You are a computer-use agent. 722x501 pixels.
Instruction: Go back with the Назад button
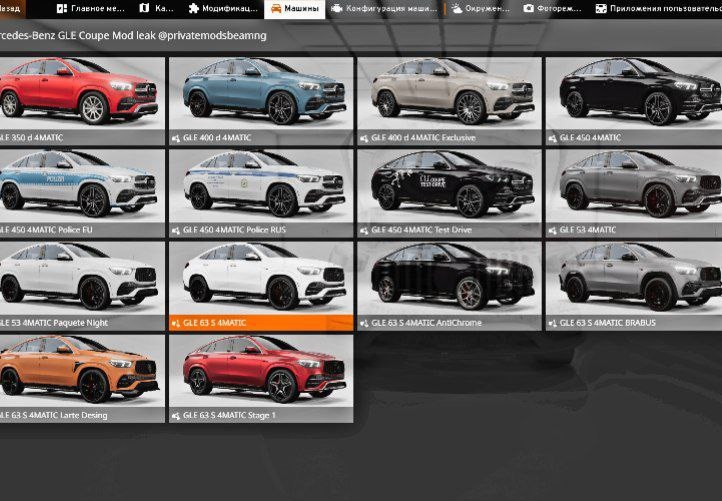[10, 9]
